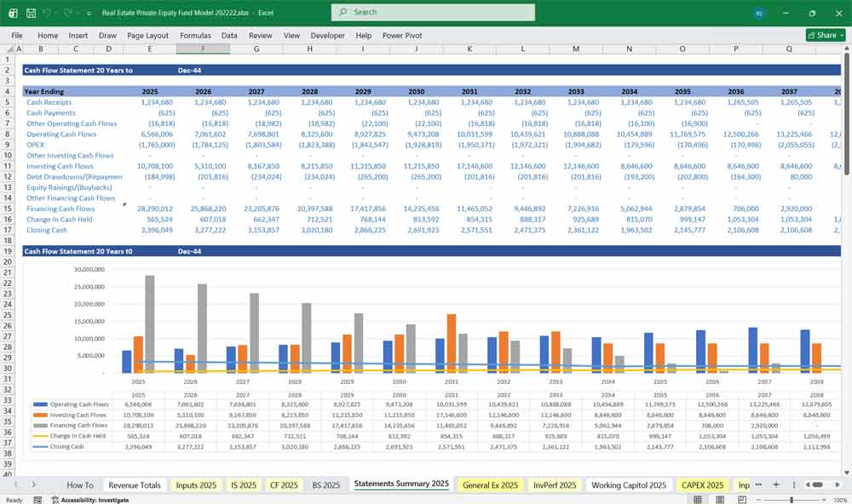Switch to the CAPEX 2025 sheet tab
852x504 pixels.
point(701,484)
